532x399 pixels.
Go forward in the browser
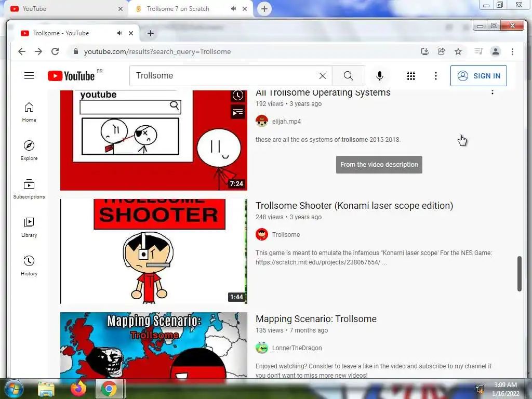[x=38, y=51]
